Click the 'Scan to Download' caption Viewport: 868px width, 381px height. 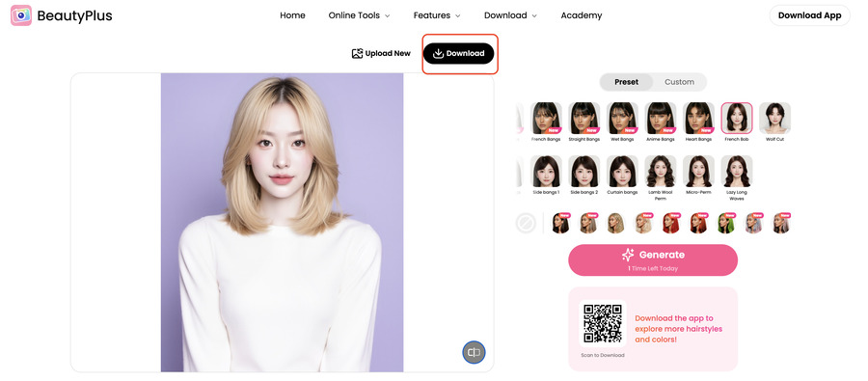(x=602, y=355)
